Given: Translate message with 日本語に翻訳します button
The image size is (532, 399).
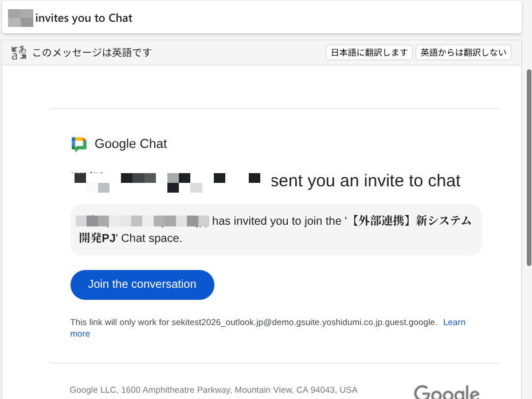Looking at the screenshot, I should coord(369,53).
